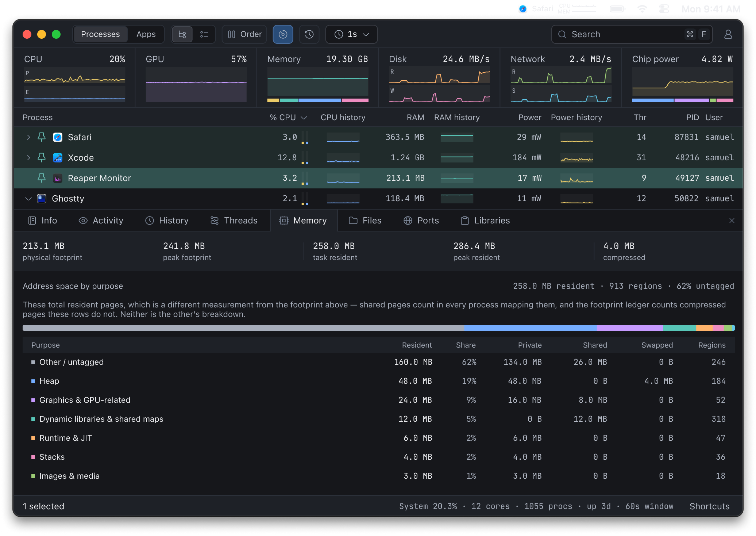
Task: Pause ordering with the Order button
Action: tap(244, 34)
